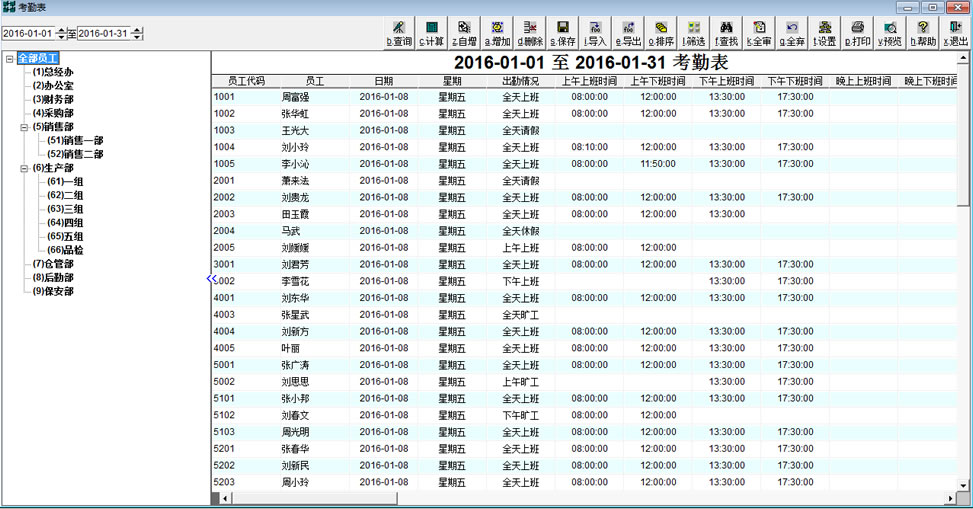Select (51)销售一部 in the tree
Image resolution: width=973 pixels, height=509 pixels.
pos(75,140)
